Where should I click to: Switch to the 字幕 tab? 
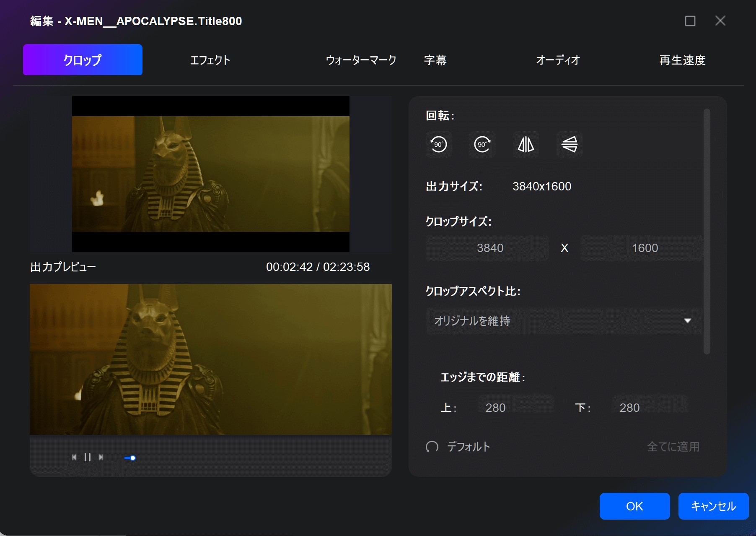pos(435,60)
